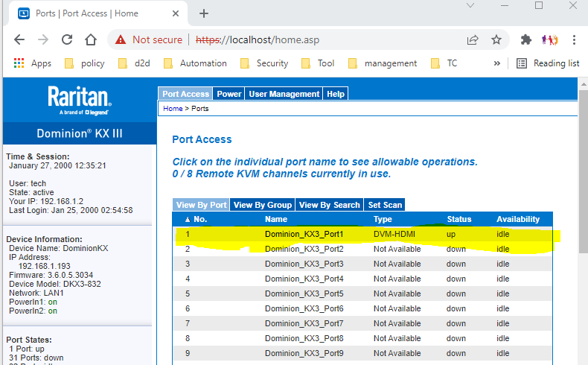Click the IP address 192.168.1.193
Screen dimensions: 588x365
pos(44,266)
